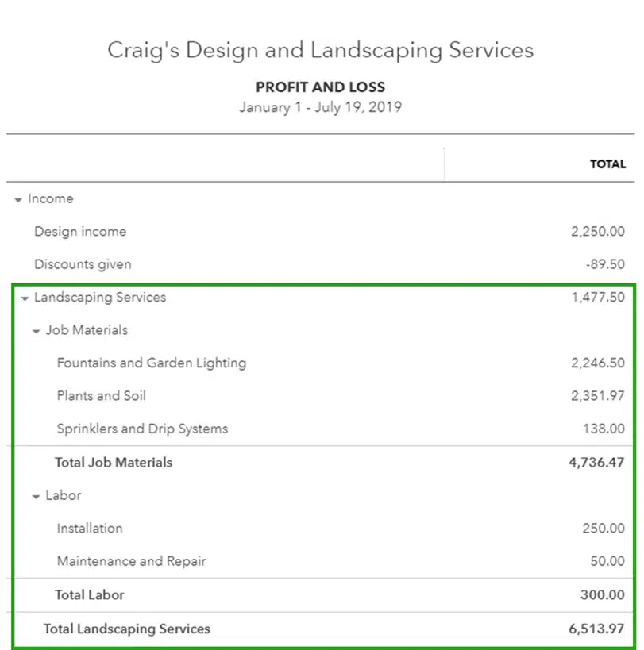
Task: Open the Installation amount 250.00
Action: point(604,528)
